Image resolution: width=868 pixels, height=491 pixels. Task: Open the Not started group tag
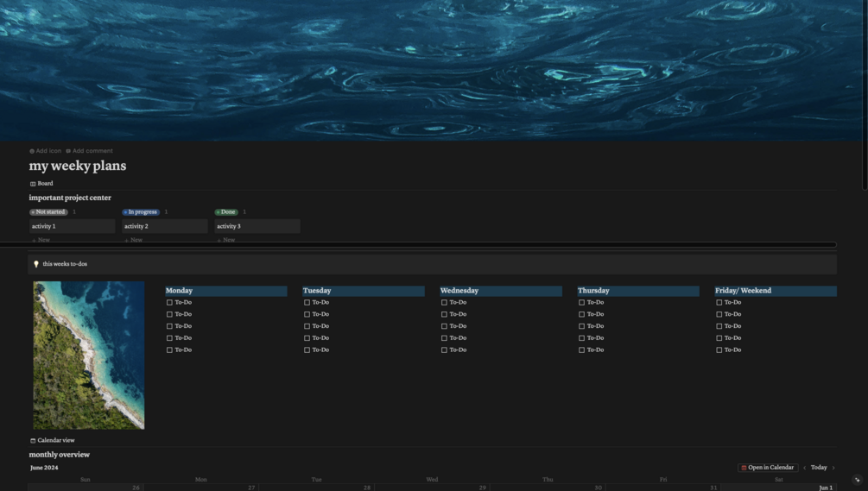pos(48,211)
